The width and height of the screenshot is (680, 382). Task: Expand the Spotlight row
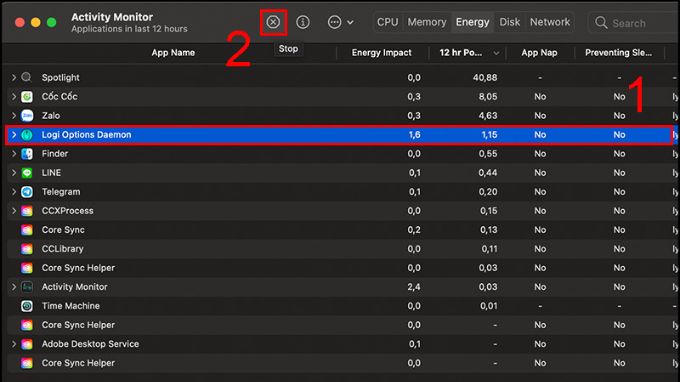click(14, 78)
